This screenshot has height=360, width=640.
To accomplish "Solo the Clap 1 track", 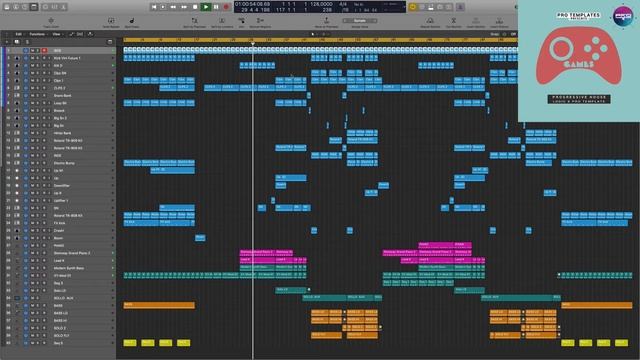I will [x=38, y=80].
